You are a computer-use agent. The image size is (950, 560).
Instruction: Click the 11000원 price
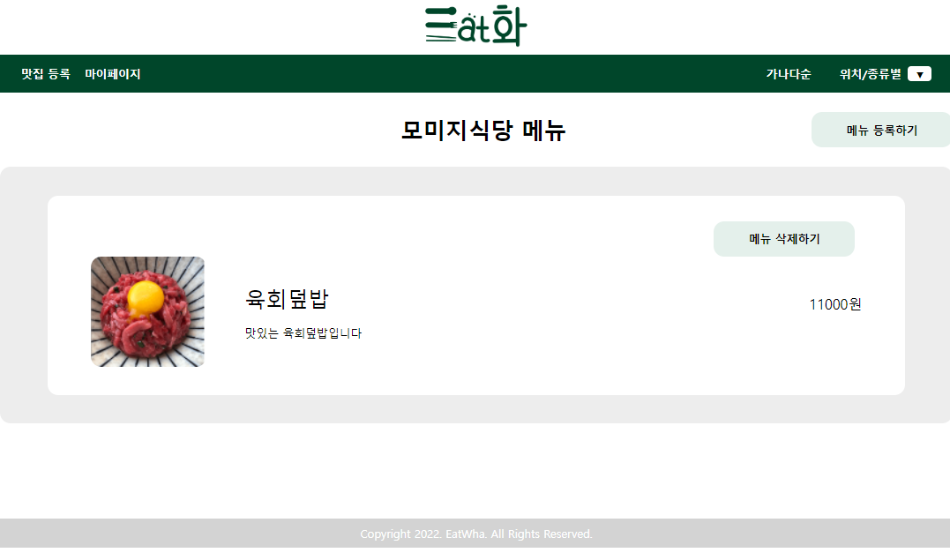[834, 304]
